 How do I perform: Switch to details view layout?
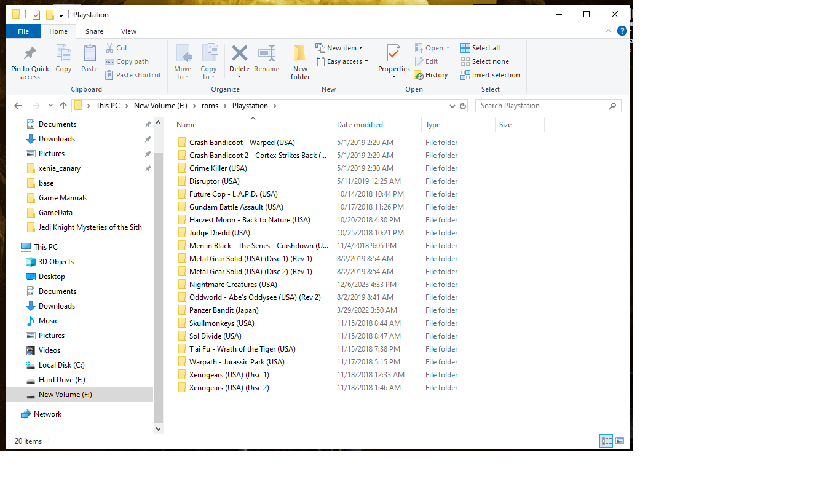point(606,441)
